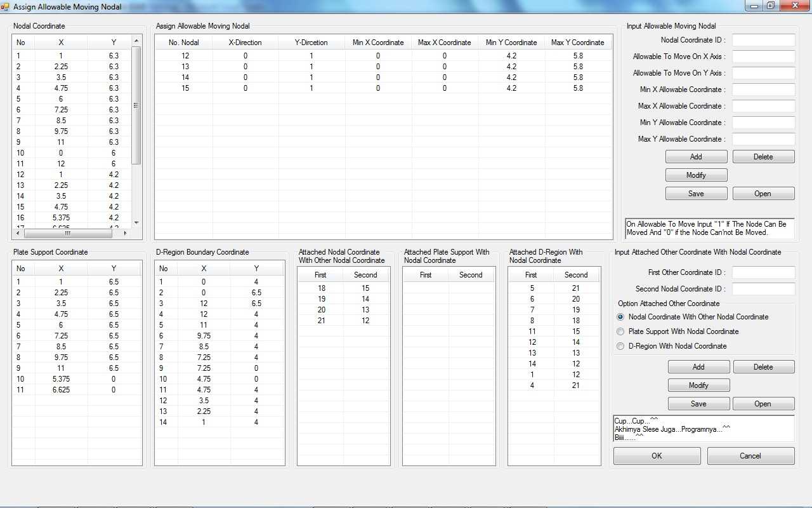Screen dimensions: 812x508
Task: Focus the Allowable To Move On X Axis field
Action: 763,57
